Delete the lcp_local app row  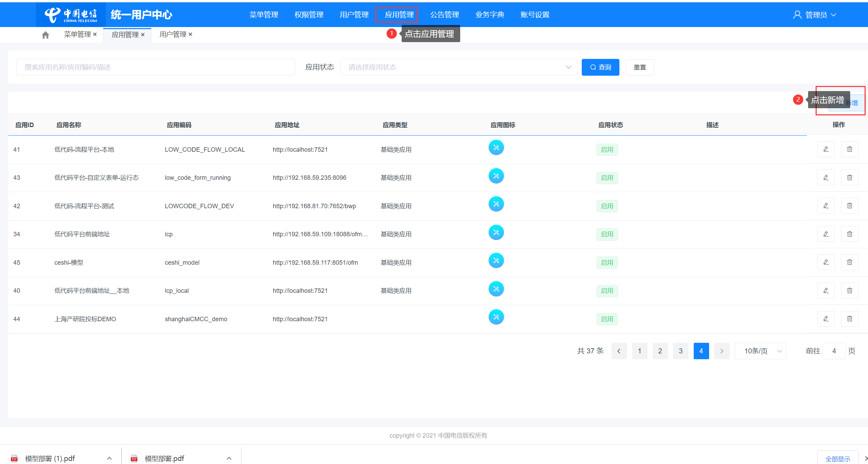click(x=850, y=290)
